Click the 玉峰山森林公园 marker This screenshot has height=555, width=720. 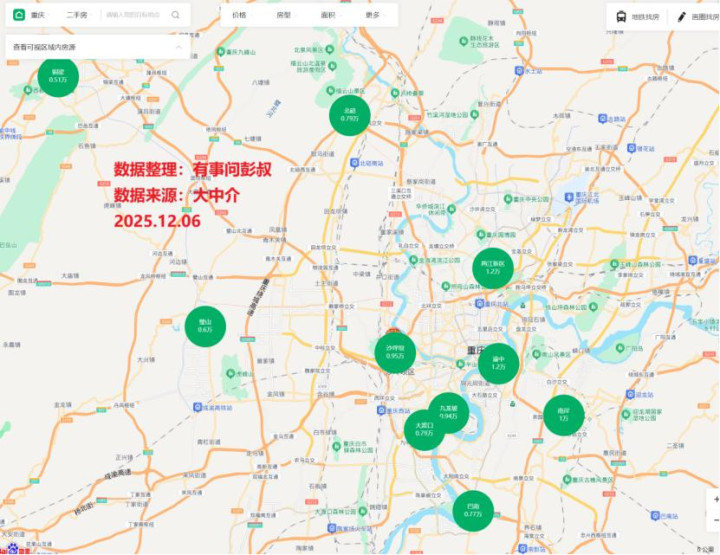click(x=614, y=264)
